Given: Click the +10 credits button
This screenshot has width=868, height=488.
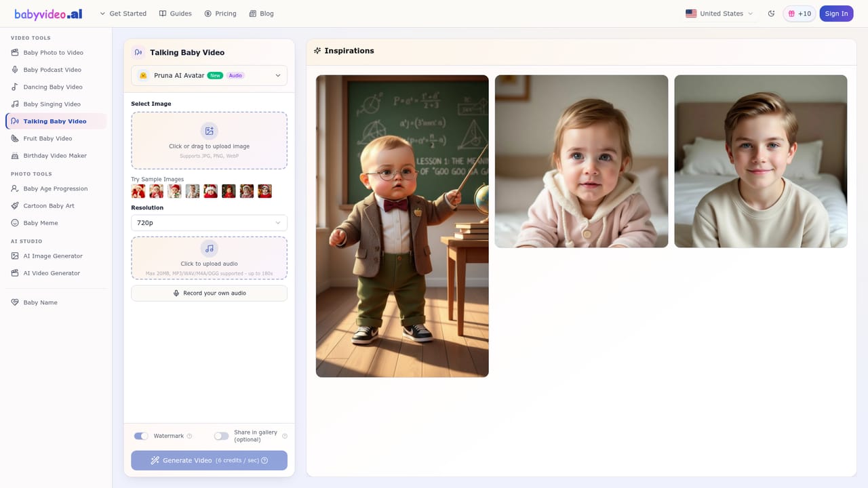Looking at the screenshot, I should pos(800,14).
